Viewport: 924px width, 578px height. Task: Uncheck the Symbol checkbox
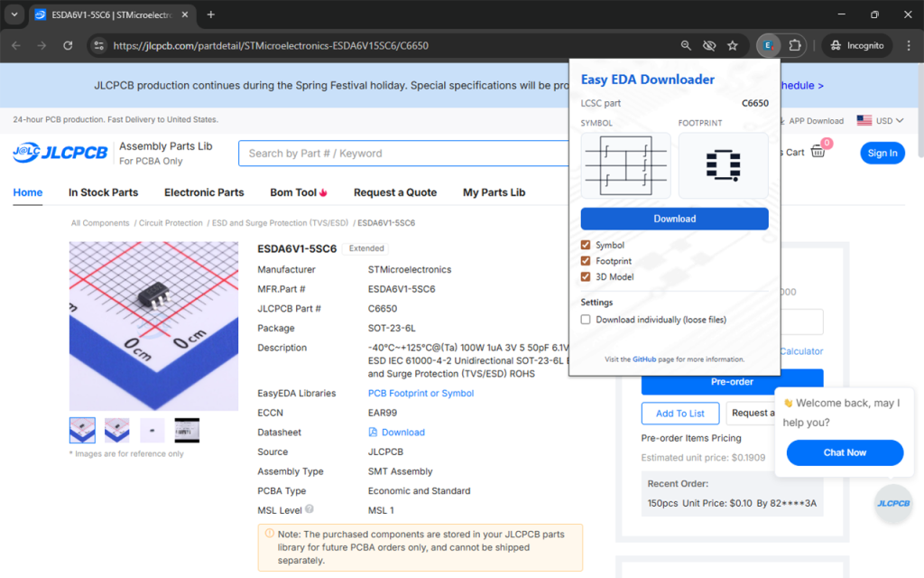[x=587, y=246]
